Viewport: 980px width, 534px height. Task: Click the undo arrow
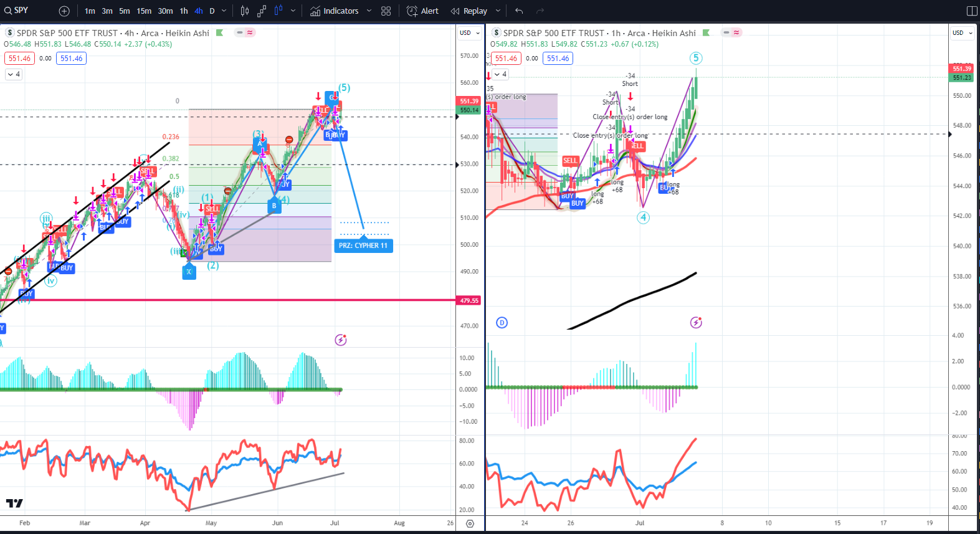(x=519, y=11)
